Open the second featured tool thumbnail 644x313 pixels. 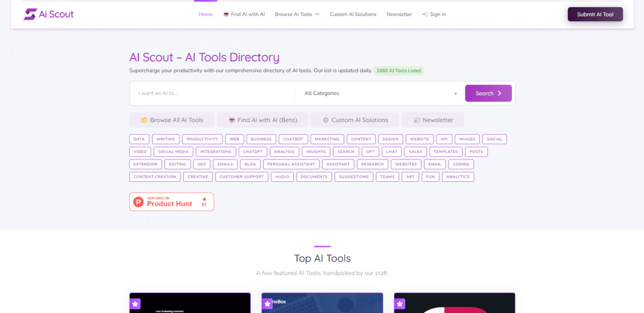tap(322, 304)
